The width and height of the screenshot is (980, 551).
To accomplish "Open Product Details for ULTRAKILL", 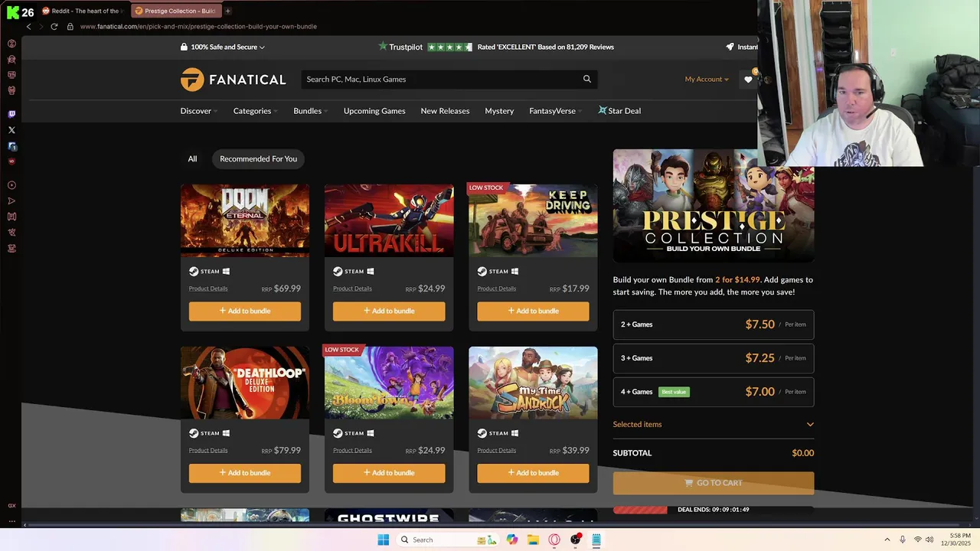I will coord(352,289).
